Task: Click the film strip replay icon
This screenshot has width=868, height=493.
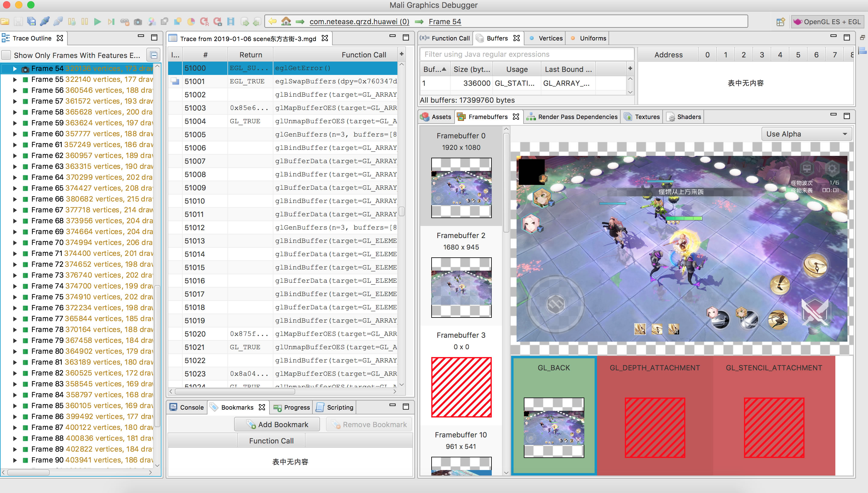Action: coord(231,22)
